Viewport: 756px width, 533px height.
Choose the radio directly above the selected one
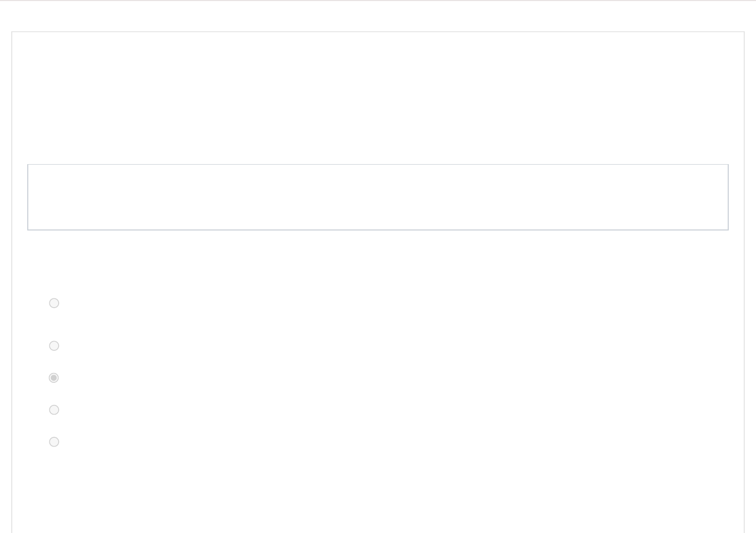pos(54,346)
